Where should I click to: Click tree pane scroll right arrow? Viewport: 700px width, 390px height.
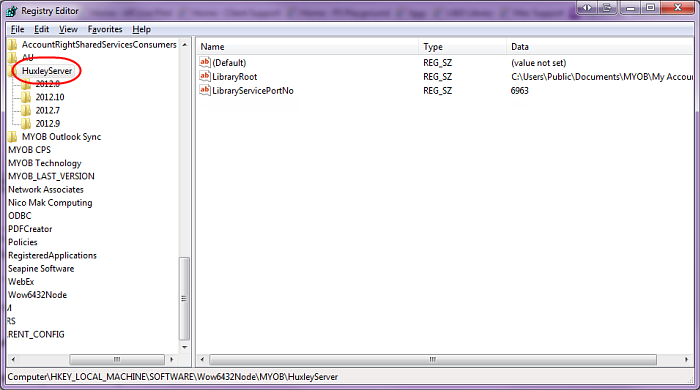coord(172,359)
